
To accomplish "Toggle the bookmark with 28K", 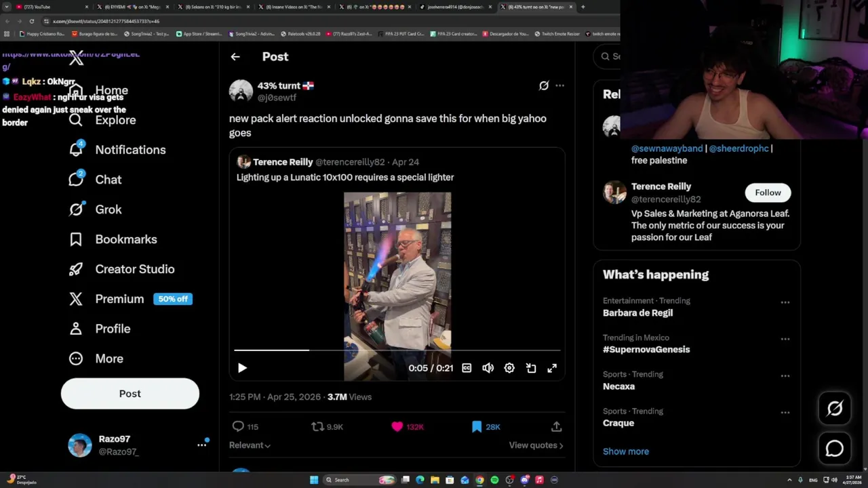I will pos(477,426).
